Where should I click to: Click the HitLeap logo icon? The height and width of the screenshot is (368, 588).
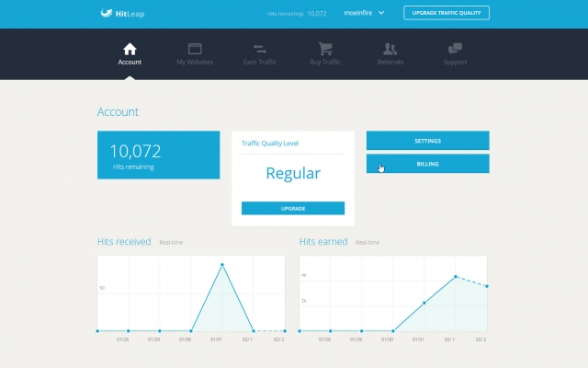tap(107, 13)
